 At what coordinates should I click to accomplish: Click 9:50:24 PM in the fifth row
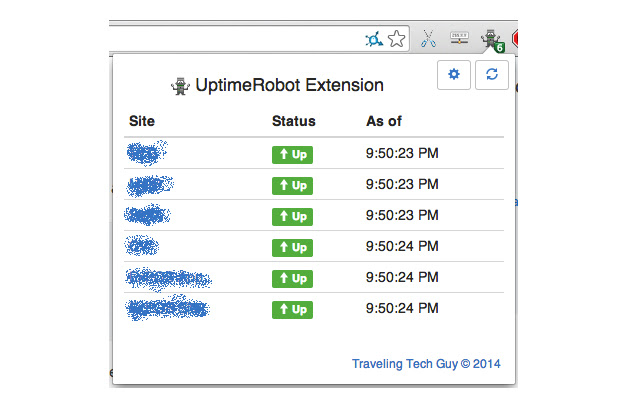click(x=402, y=278)
